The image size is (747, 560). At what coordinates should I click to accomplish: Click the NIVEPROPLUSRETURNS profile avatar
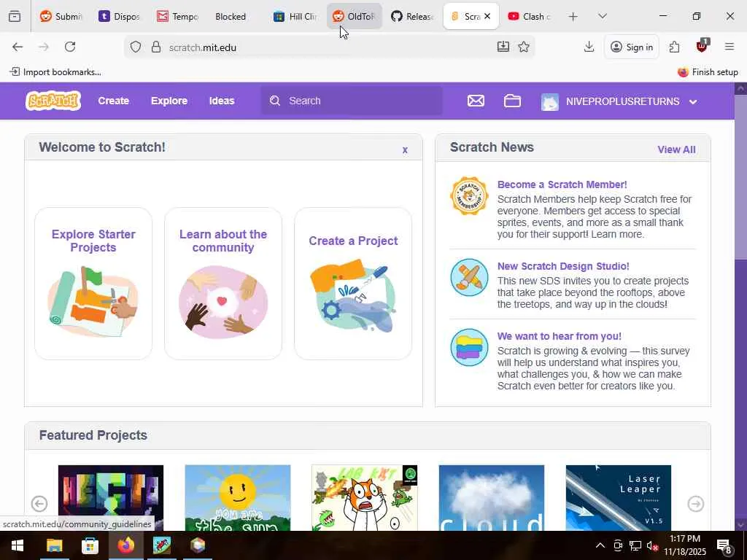coord(550,101)
